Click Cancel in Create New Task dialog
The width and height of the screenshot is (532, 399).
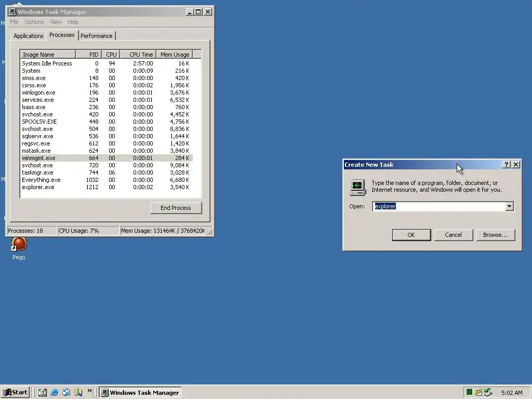[453, 235]
